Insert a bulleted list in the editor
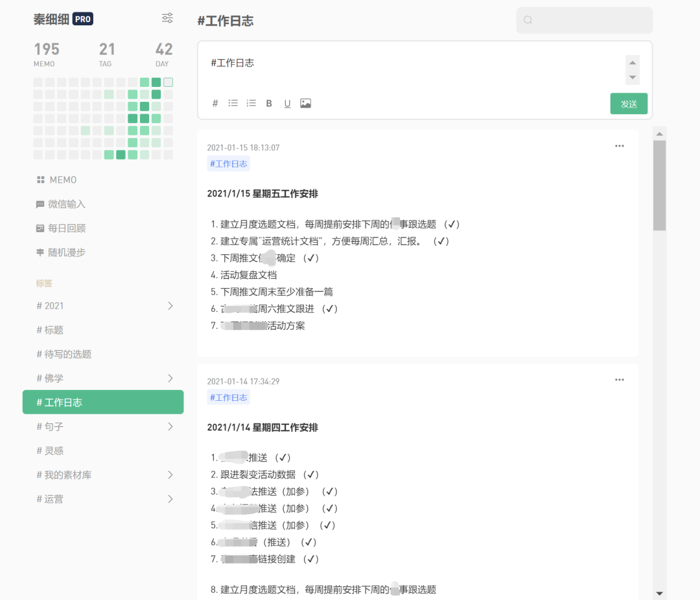700x600 pixels. (233, 103)
